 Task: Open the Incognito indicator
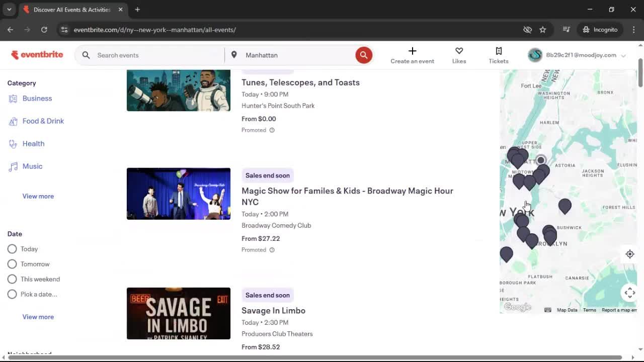coord(600,30)
